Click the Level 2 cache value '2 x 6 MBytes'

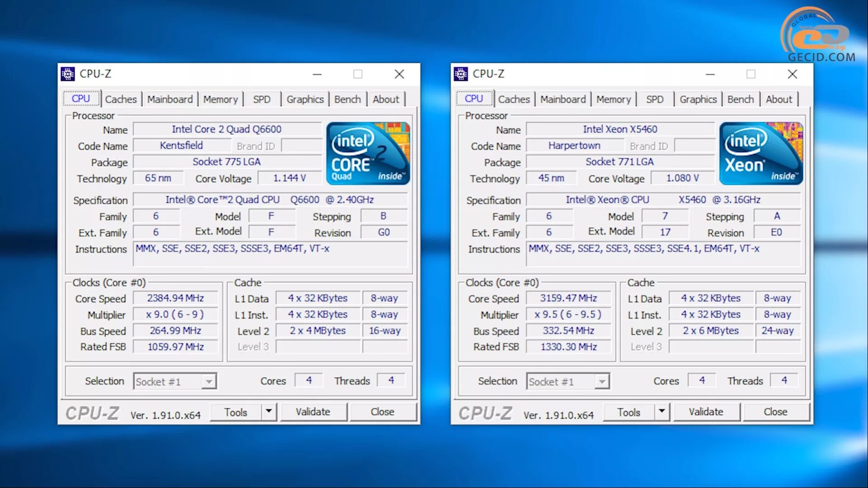tap(711, 331)
